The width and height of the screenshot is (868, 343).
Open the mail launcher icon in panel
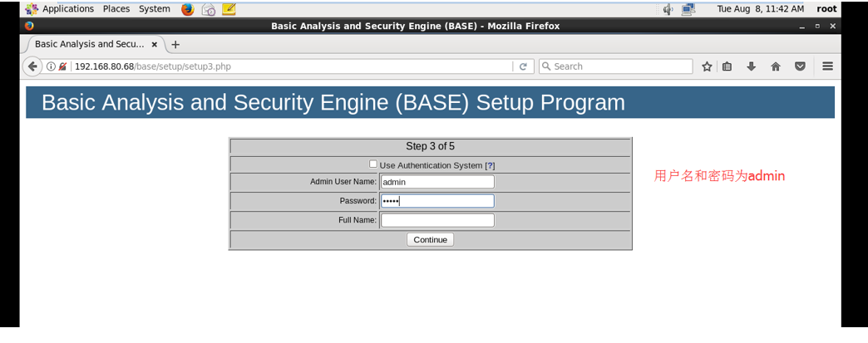coord(208,9)
